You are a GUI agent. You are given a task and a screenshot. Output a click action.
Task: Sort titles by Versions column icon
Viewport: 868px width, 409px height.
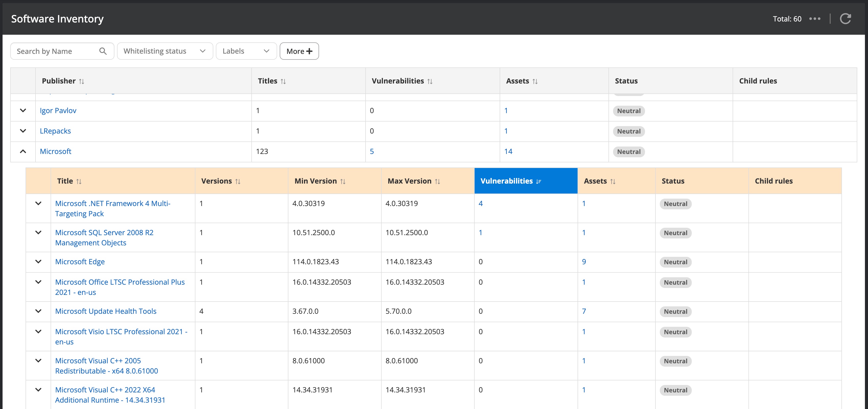click(238, 182)
